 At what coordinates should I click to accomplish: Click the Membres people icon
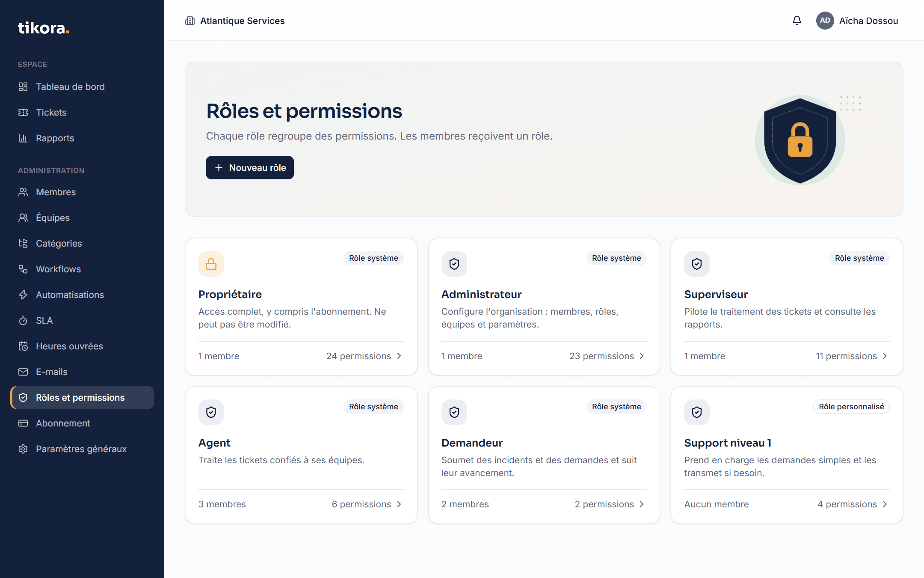point(23,192)
